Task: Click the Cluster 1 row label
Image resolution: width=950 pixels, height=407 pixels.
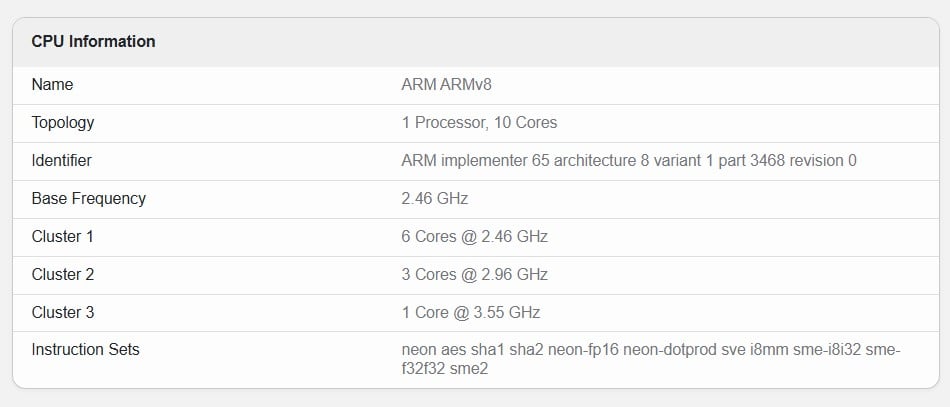Action: click(x=62, y=237)
